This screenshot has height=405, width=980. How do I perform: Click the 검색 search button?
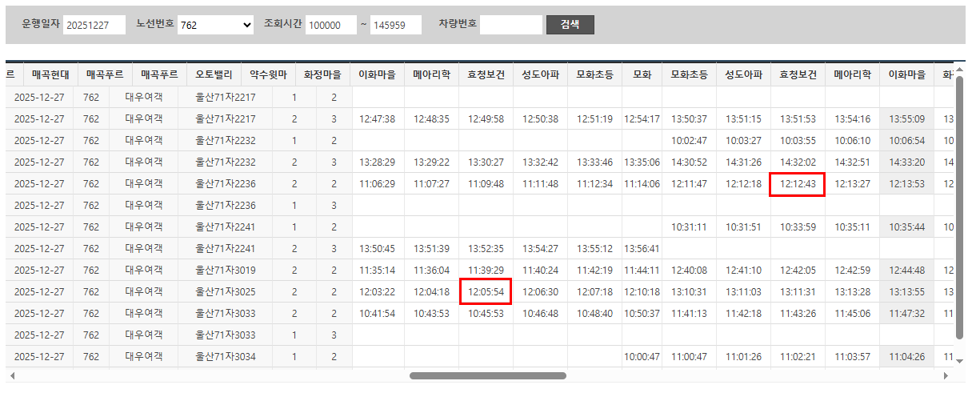(570, 25)
